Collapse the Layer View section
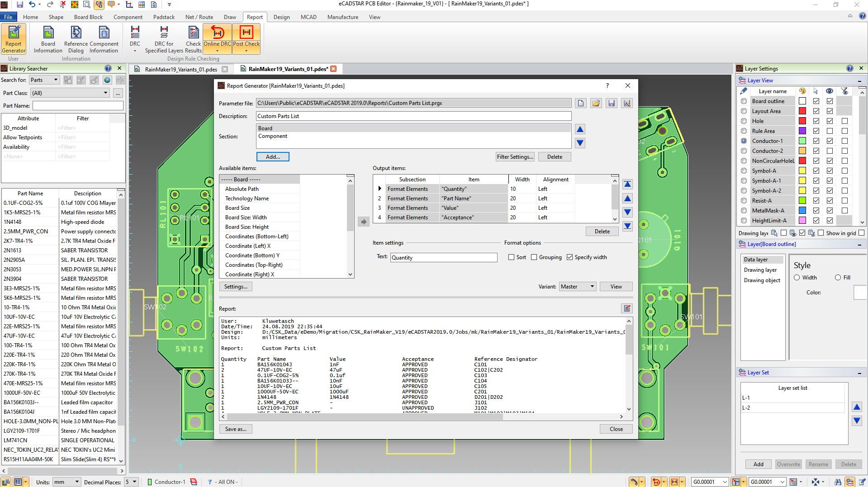868x487 pixels. 859,80
